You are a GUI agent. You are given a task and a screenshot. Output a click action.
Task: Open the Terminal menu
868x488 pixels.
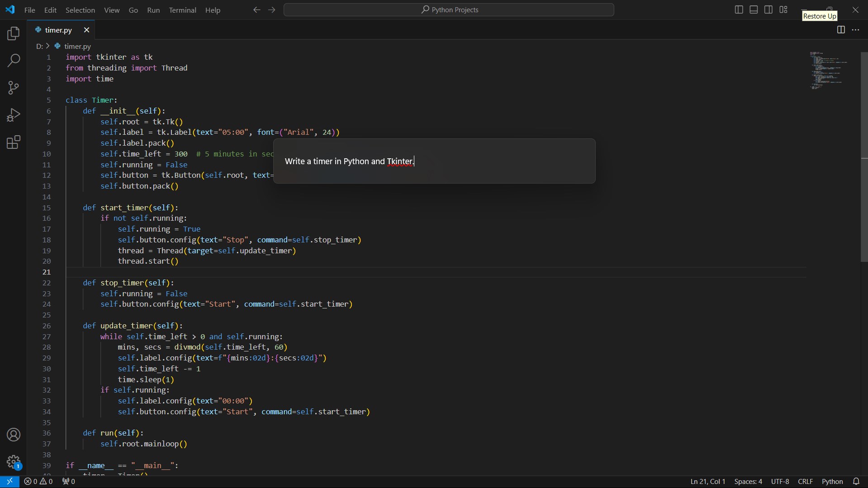[182, 10]
